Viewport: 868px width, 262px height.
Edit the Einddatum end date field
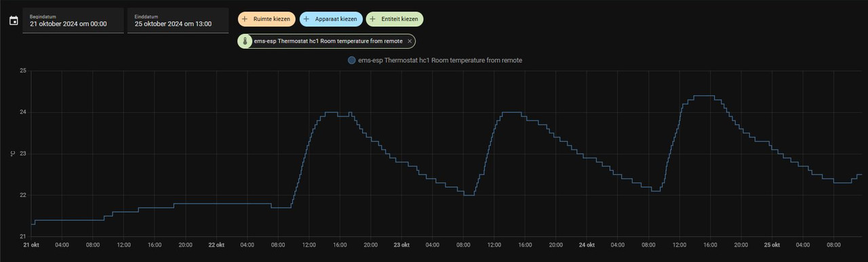[x=178, y=20]
